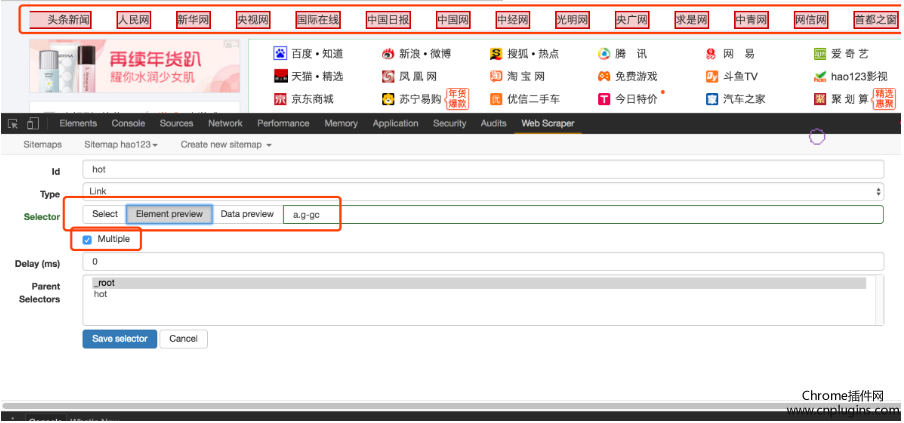Click the Juhuasuan icon

point(820,99)
